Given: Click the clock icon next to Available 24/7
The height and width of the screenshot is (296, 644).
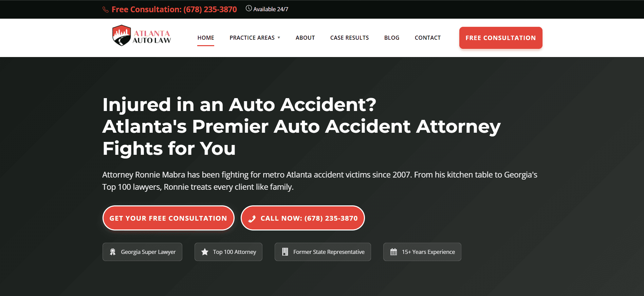Looking at the screenshot, I should [249, 8].
